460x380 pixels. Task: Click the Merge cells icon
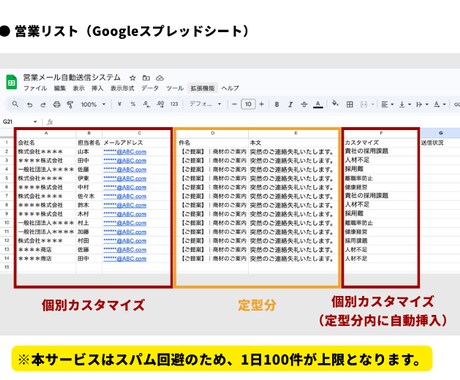[364, 105]
